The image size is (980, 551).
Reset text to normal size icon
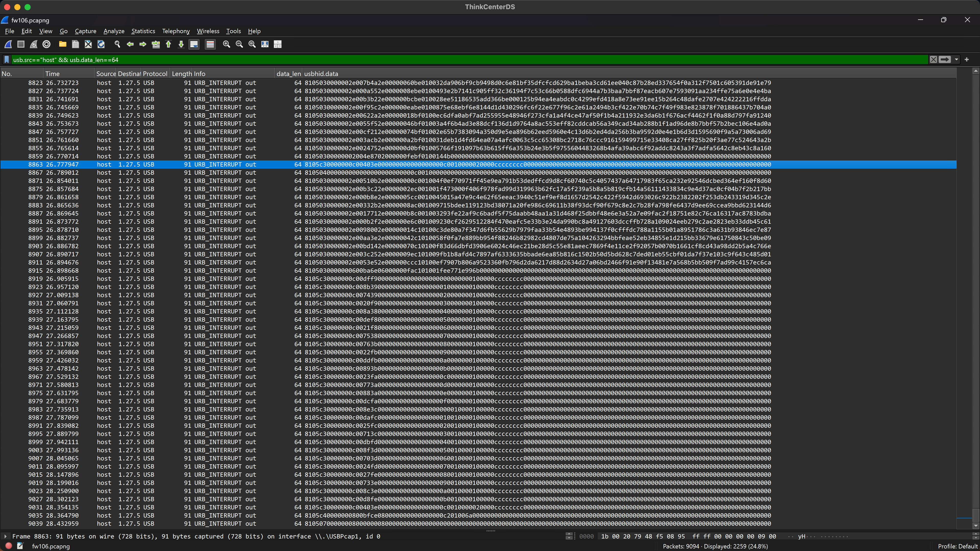click(x=252, y=44)
